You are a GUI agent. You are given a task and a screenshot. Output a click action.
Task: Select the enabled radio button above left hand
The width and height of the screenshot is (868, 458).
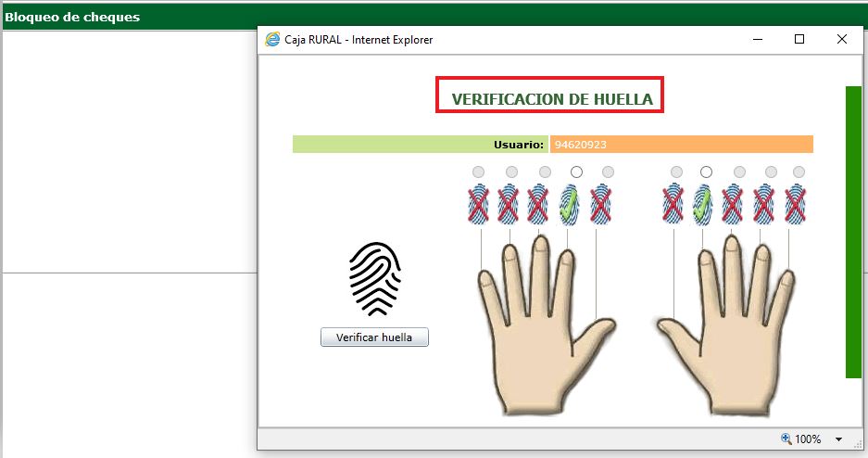pos(576,172)
